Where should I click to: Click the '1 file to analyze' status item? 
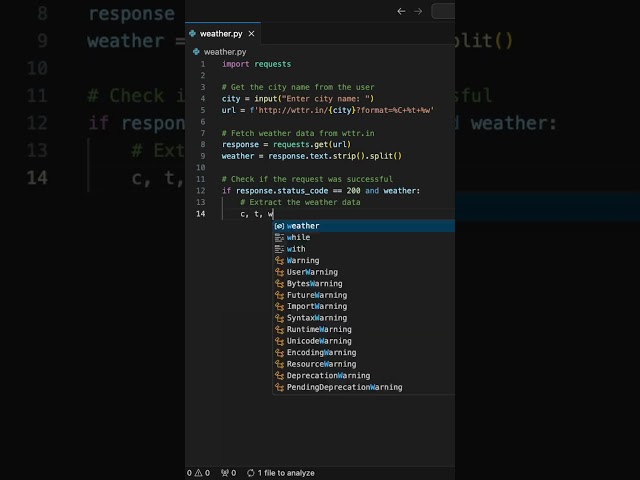coord(281,473)
